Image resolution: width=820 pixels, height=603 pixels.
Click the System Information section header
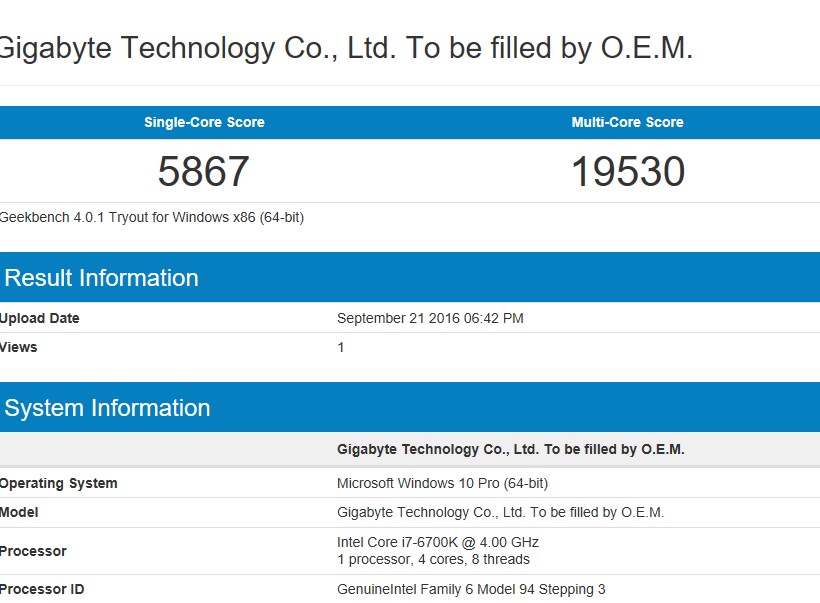click(107, 408)
